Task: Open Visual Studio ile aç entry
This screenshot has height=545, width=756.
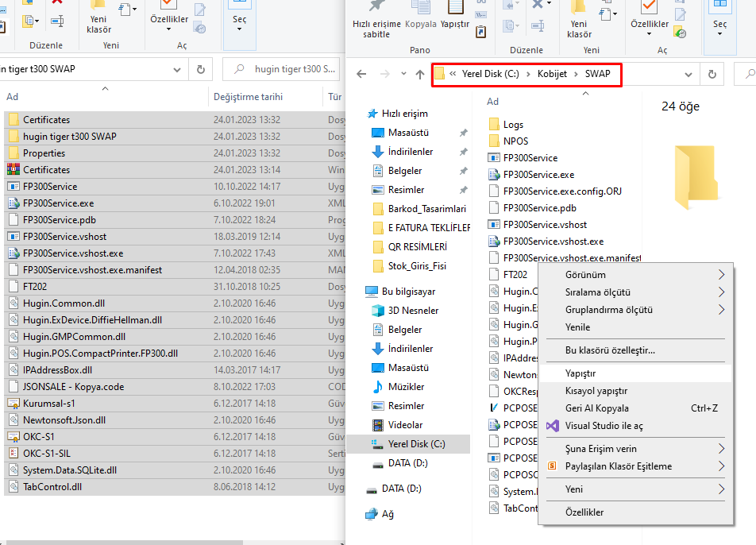Action: pos(635,425)
